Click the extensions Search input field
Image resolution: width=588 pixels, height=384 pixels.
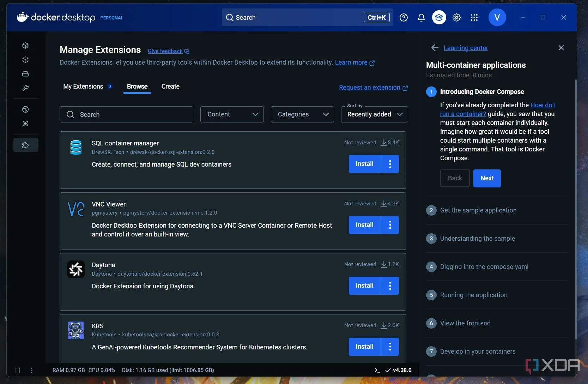click(126, 114)
